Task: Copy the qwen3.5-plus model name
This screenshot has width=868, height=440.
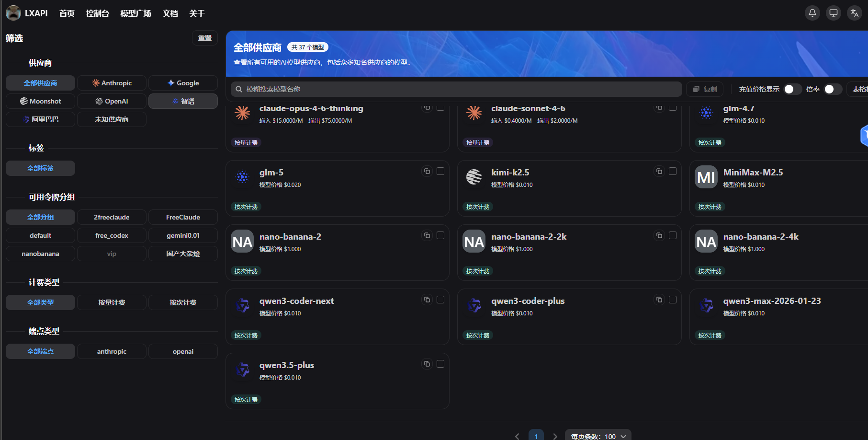Action: click(x=427, y=364)
